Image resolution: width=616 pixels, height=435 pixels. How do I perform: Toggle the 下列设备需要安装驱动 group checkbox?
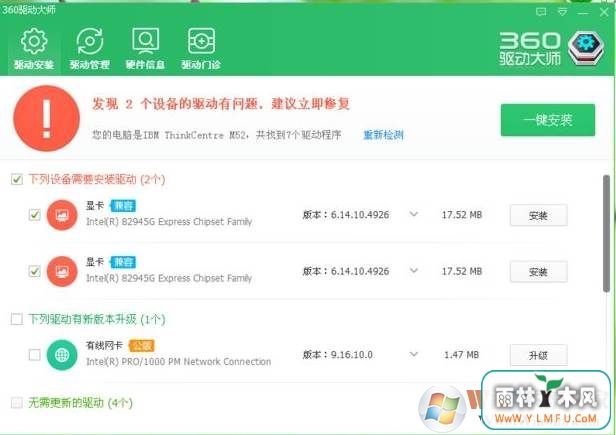pyautogui.click(x=16, y=180)
